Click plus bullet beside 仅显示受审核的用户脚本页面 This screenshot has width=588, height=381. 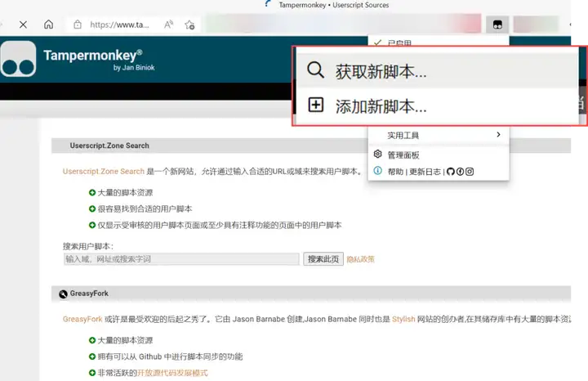[x=92, y=225]
